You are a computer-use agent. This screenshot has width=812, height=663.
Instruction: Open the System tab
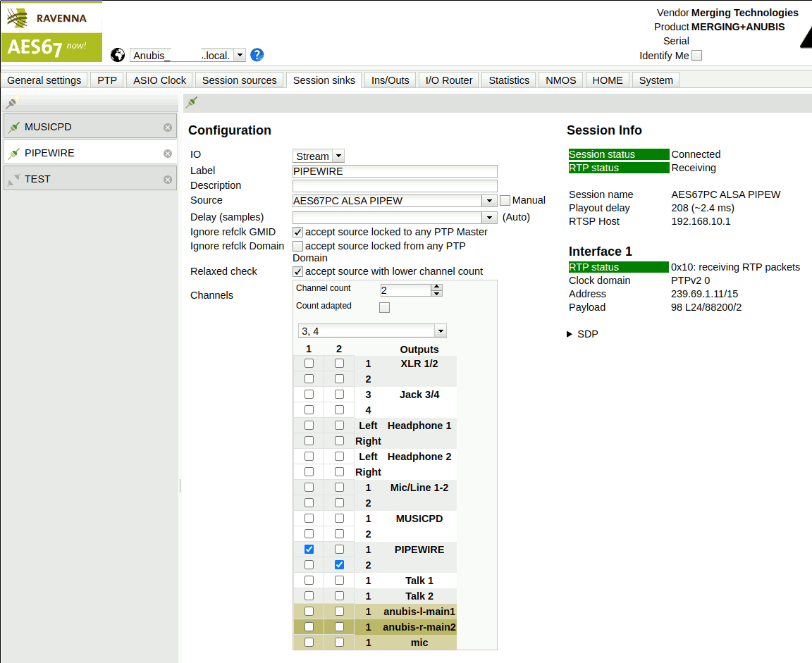656,80
